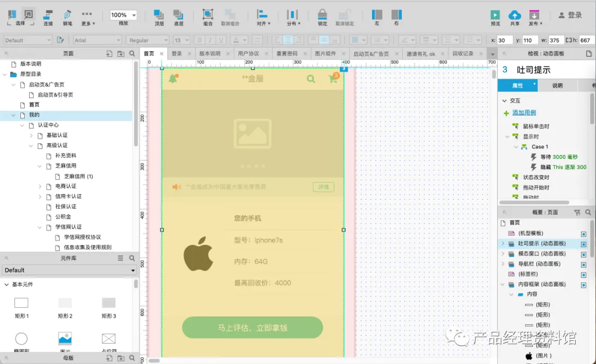Open the Arial font dropdown

click(97, 40)
